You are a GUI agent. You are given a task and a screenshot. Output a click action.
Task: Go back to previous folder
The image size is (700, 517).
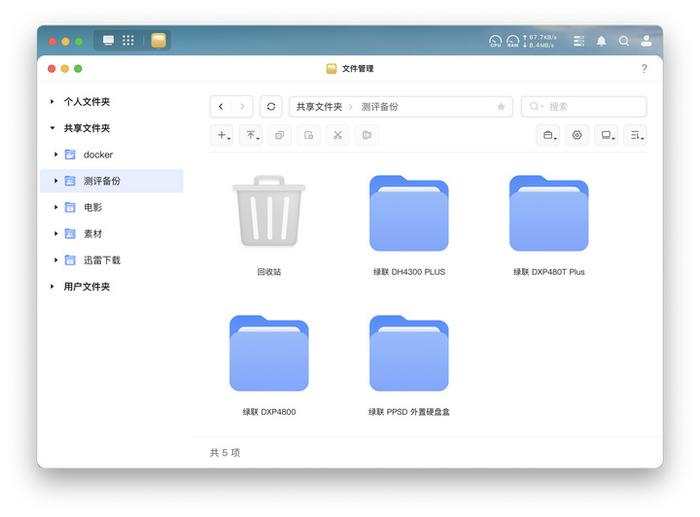221,107
